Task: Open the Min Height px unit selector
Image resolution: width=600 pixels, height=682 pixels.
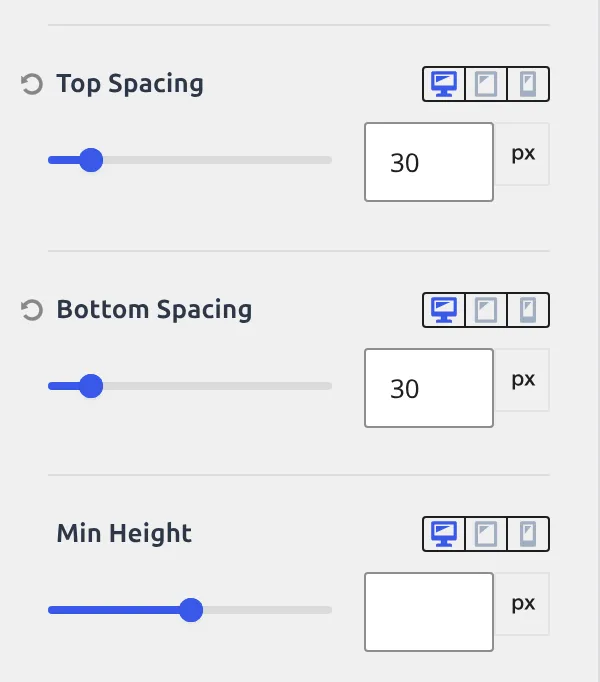Action: pyautogui.click(x=522, y=604)
